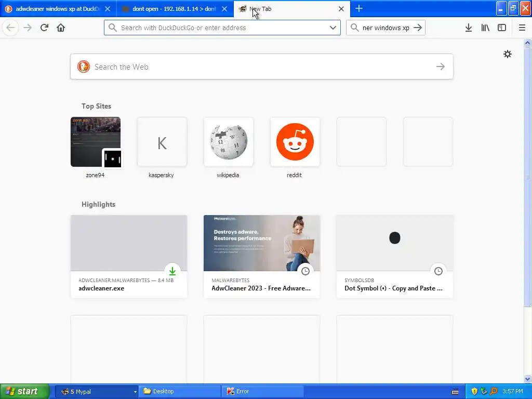The image size is (532, 399).
Task: Click history clock on Dot Symbol card
Action: (438, 271)
